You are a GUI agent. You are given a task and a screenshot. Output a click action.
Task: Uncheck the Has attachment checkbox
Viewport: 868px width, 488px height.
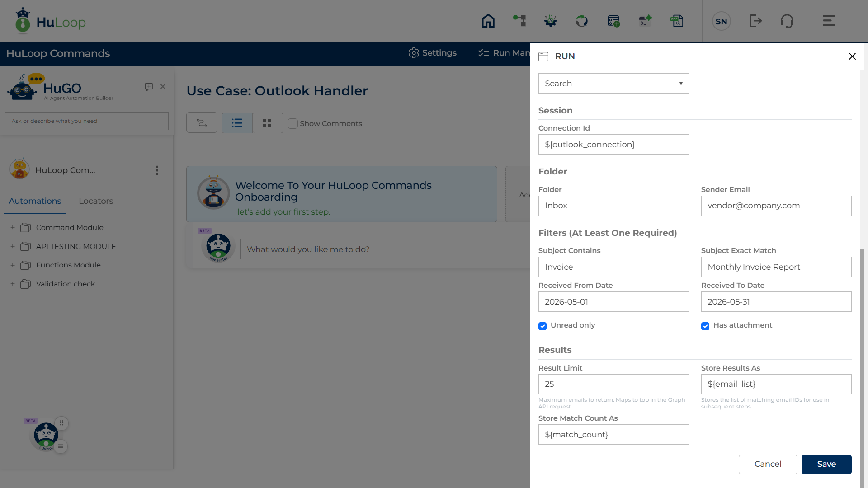pyautogui.click(x=705, y=326)
